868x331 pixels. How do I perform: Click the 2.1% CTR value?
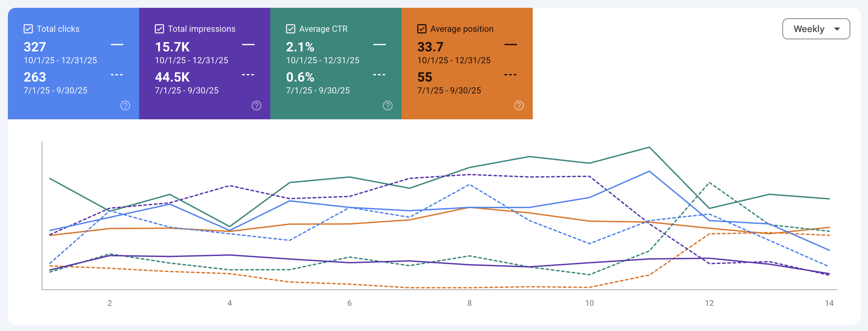tap(299, 47)
